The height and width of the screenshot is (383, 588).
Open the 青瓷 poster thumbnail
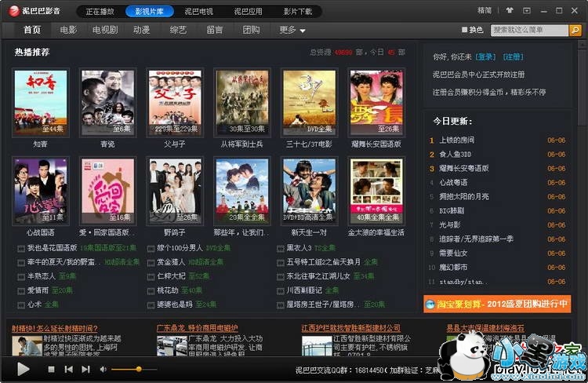click(108, 103)
